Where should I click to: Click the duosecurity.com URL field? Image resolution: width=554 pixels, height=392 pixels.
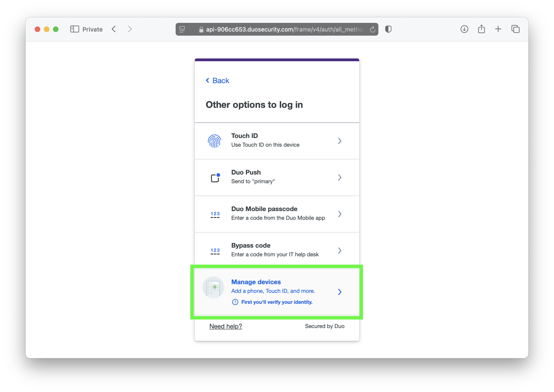click(277, 29)
